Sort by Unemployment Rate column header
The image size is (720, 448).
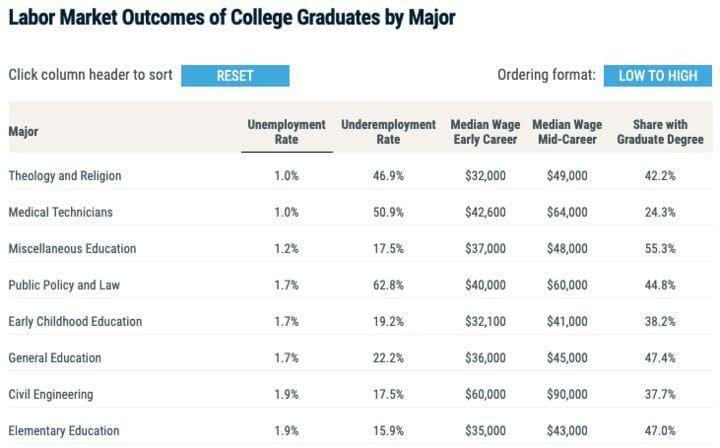point(286,132)
